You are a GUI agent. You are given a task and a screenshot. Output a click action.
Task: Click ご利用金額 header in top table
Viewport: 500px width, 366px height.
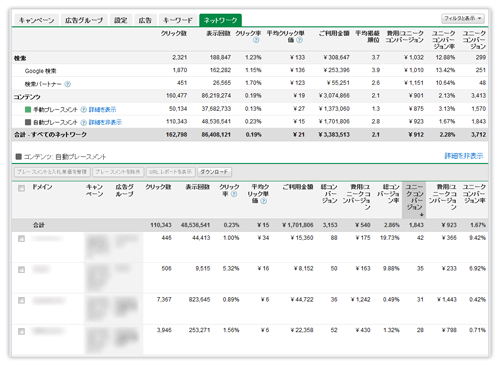pyautogui.click(x=334, y=33)
